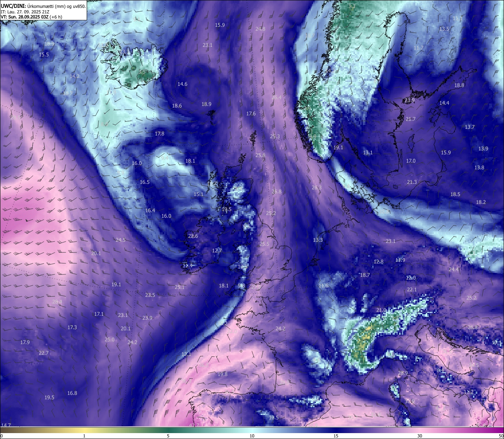The image size is (504, 439).
Task: Click the map value '26.4'
Action: click(276, 98)
